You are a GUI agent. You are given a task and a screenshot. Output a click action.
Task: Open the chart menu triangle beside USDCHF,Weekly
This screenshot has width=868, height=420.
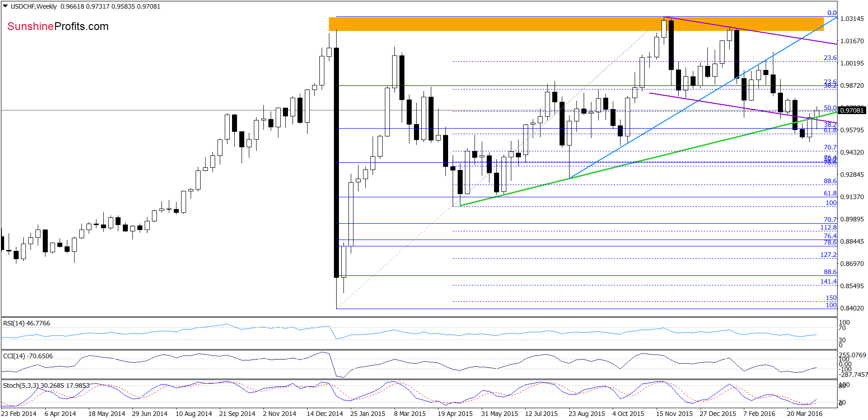5,6
